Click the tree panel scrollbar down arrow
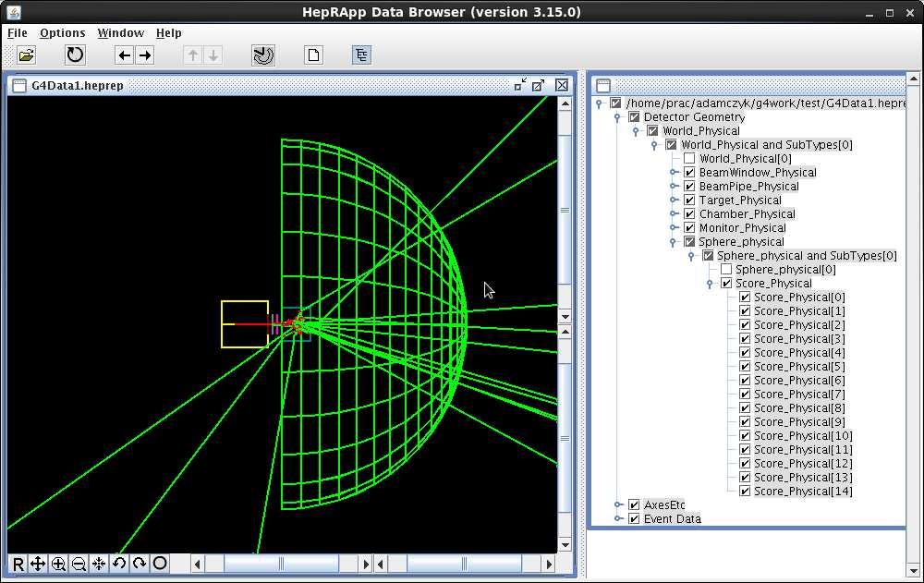This screenshot has height=583, width=924. pyautogui.click(x=913, y=571)
